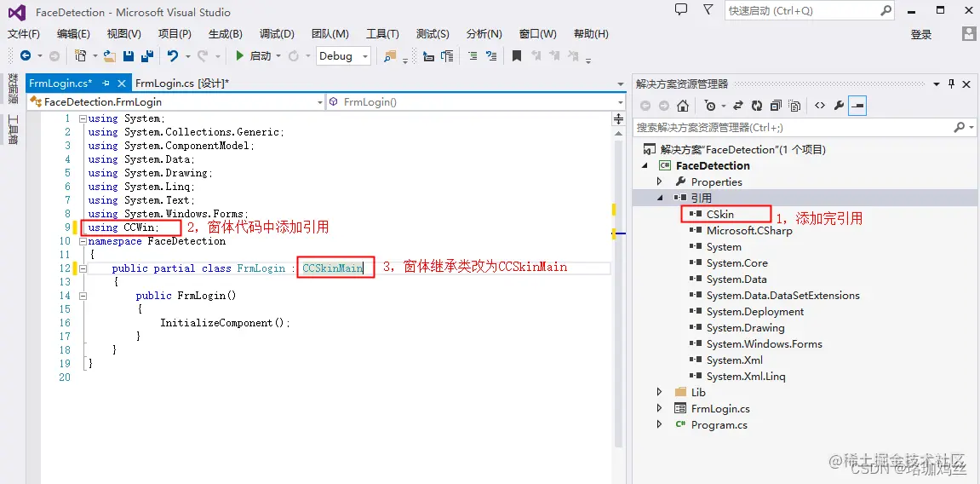980x484 pixels.
Task: Expand the Properties node
Action: (x=659, y=181)
